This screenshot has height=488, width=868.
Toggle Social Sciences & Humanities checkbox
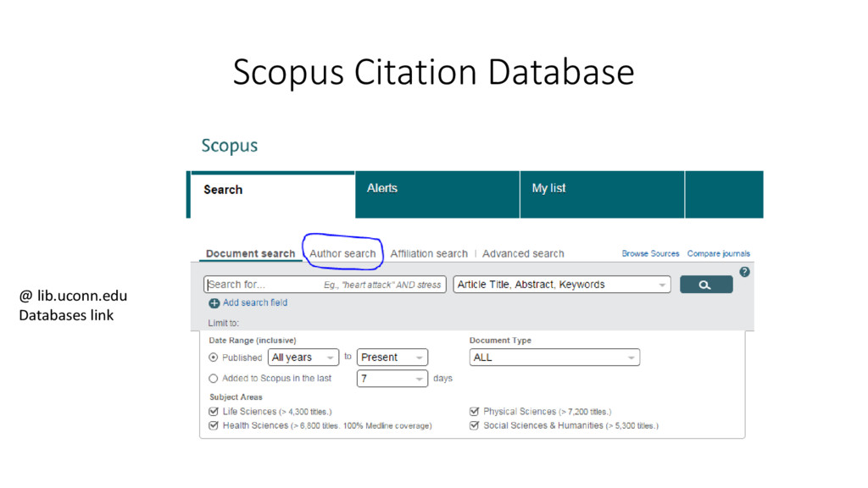(x=474, y=425)
